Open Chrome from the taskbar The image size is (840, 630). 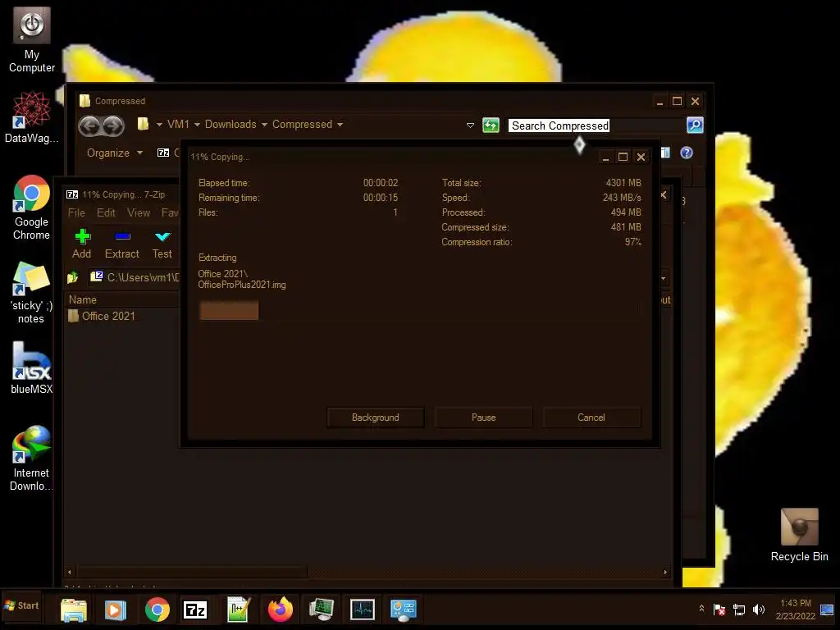157,610
